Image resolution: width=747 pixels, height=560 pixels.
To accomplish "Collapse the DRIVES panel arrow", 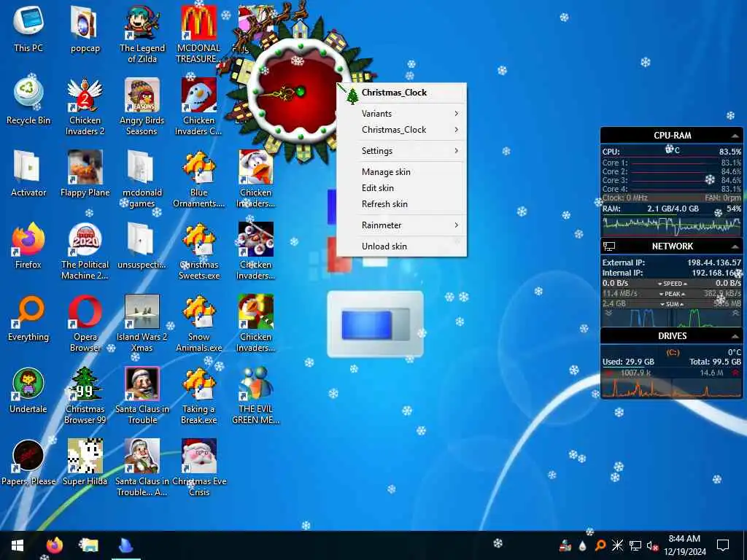I will (735, 336).
